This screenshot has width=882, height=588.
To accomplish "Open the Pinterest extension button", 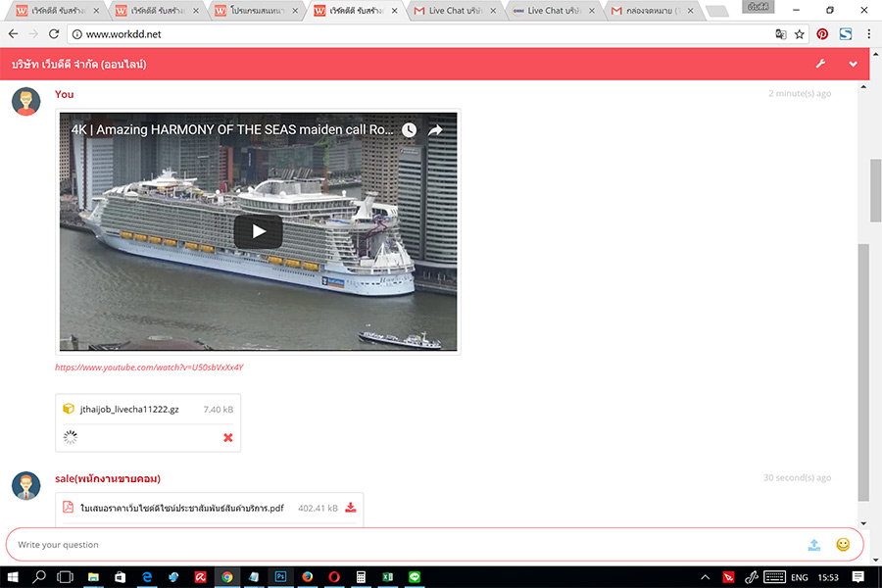I will [822, 34].
